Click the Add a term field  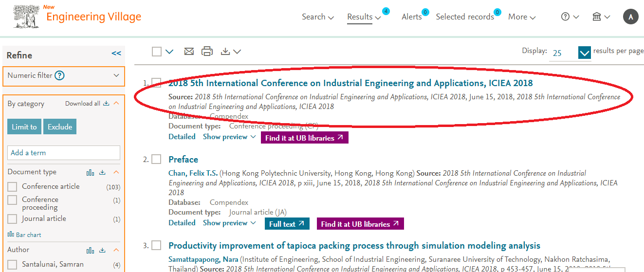pyautogui.click(x=64, y=153)
